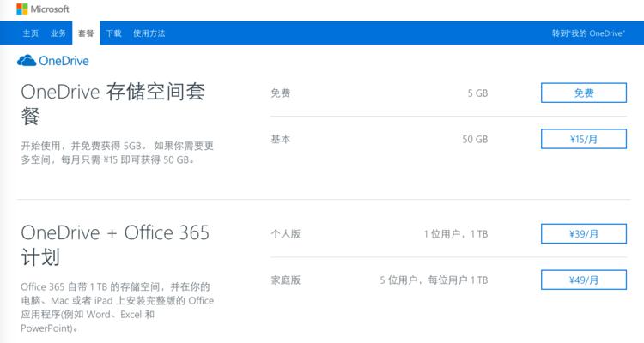Choose the 免费 5 GB plan button
This screenshot has height=343, width=644.
point(584,93)
